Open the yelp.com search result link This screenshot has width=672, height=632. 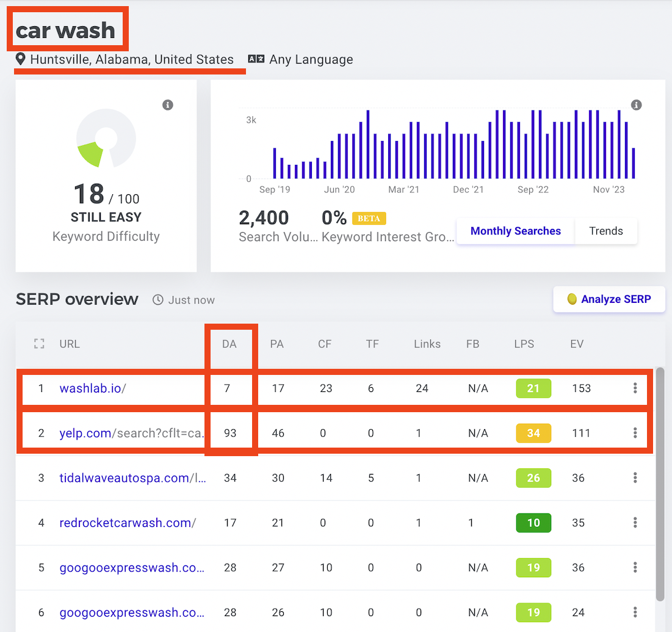tap(131, 433)
